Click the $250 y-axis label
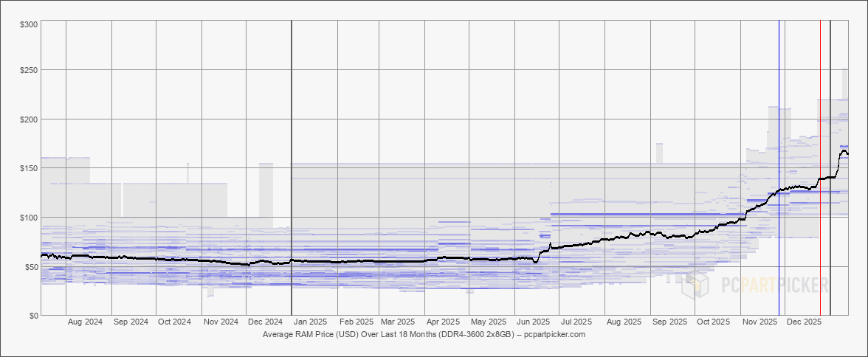868x357 pixels. click(30, 70)
